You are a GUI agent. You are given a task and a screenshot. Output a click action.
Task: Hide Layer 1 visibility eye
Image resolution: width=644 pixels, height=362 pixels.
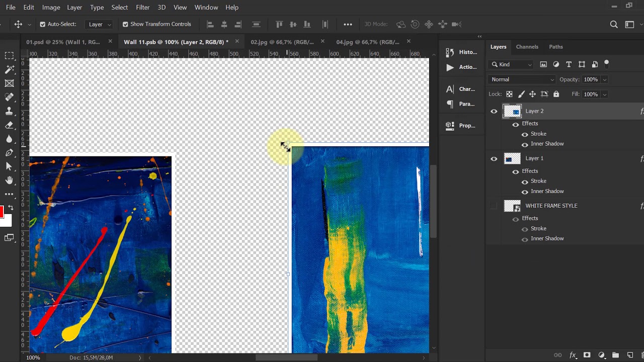tap(494, 159)
